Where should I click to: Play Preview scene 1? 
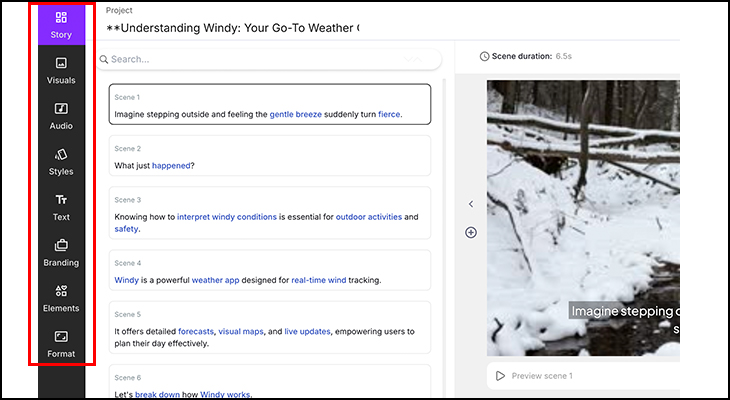(x=535, y=376)
